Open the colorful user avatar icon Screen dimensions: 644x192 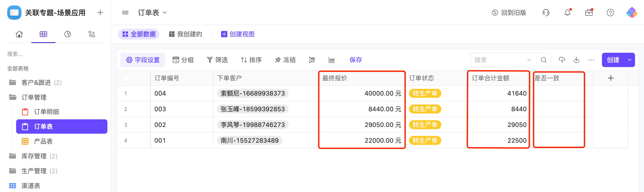pyautogui.click(x=632, y=13)
